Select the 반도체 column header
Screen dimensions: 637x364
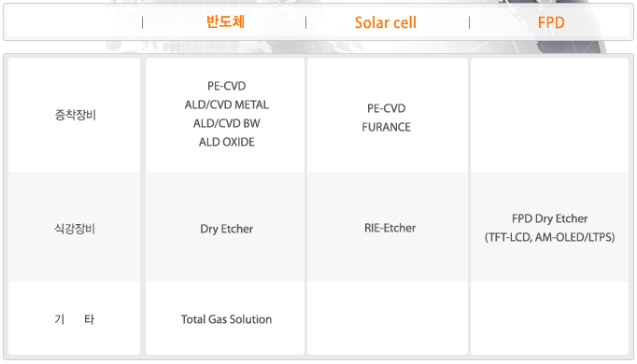(225, 21)
